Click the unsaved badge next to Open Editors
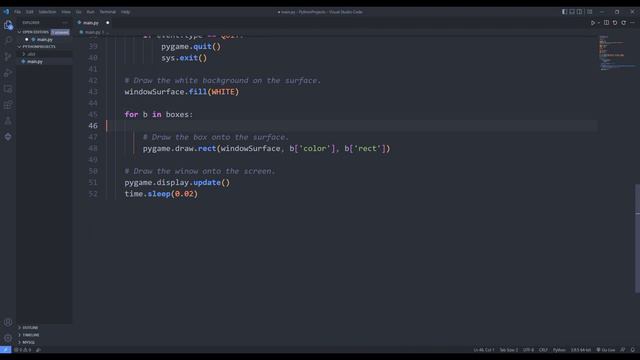640x360 pixels. coord(60,32)
